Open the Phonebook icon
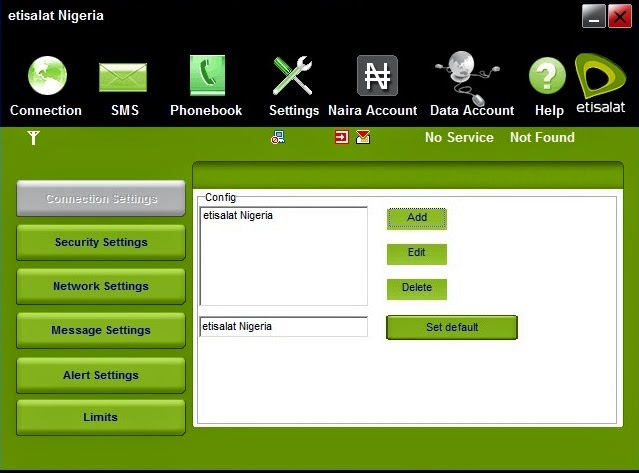 coord(207,75)
